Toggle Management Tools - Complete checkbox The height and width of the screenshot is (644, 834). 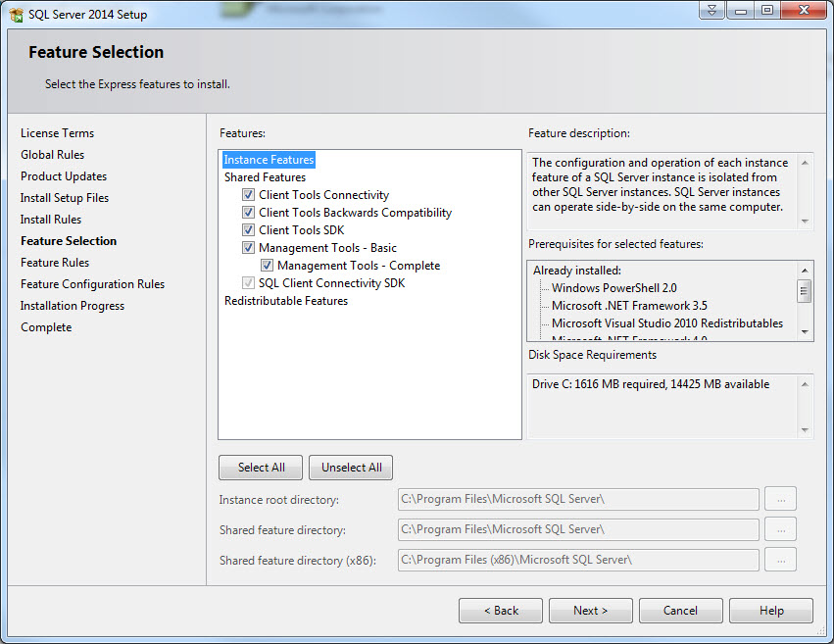pyautogui.click(x=267, y=265)
